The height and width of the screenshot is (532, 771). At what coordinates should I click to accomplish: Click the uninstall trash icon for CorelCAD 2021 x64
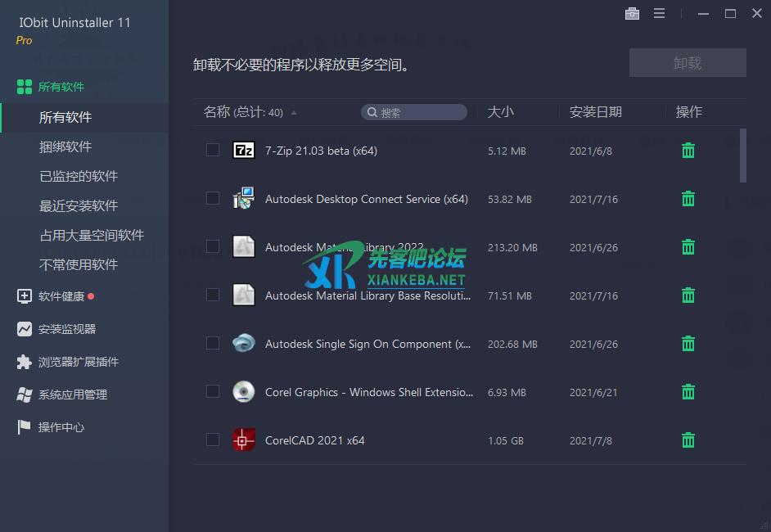coord(688,440)
